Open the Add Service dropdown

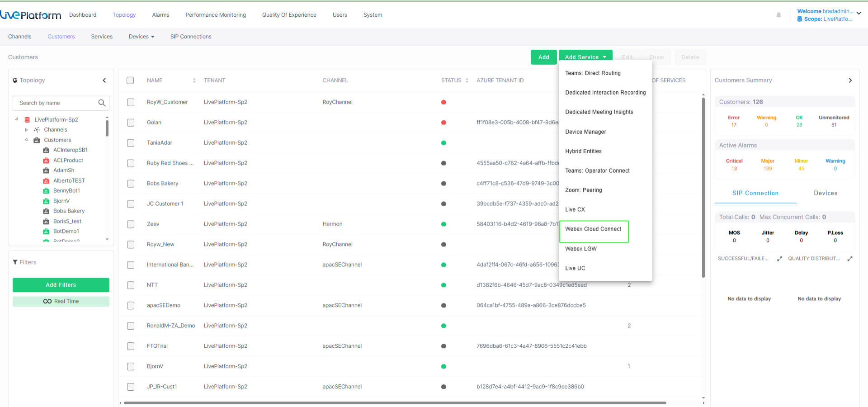coord(585,57)
